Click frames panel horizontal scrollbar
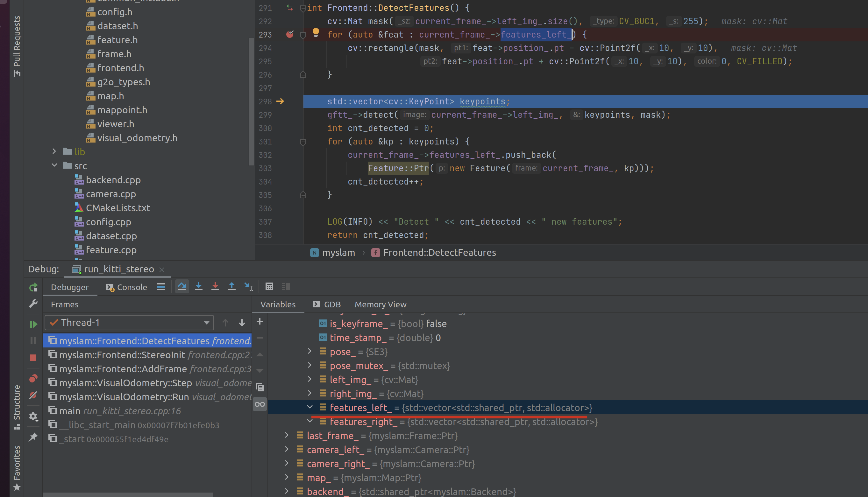Image resolution: width=868 pixels, height=497 pixels. click(128, 494)
